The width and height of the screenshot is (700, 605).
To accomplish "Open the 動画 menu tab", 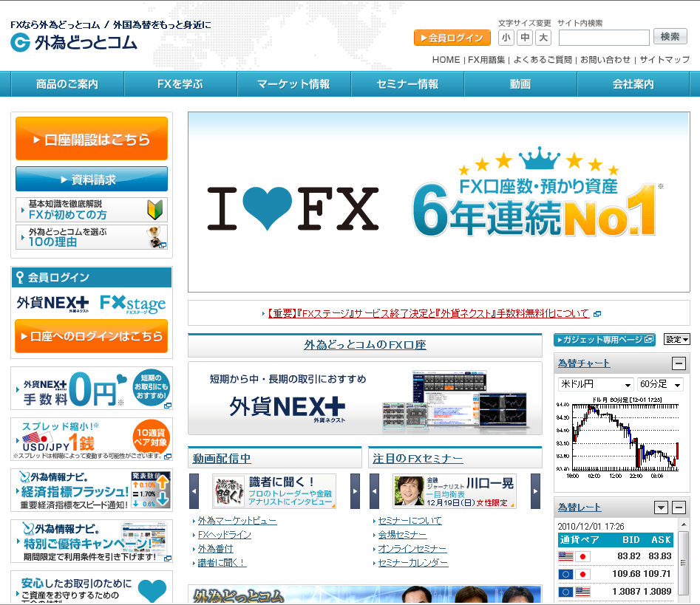I will tap(520, 84).
